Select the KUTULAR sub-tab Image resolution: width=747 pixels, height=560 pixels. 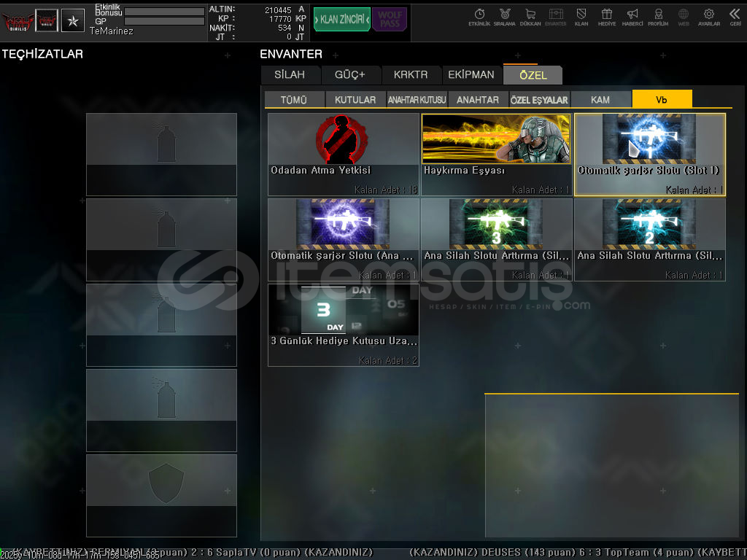355,100
